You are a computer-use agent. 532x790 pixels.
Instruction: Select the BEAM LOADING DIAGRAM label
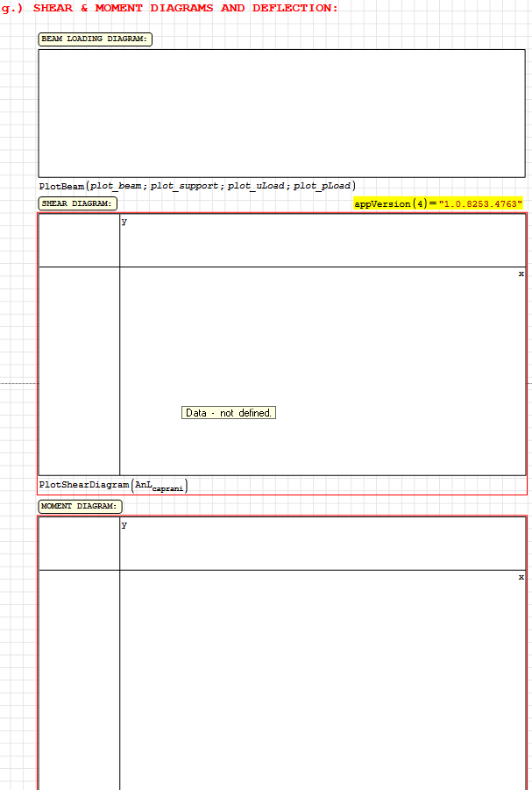pos(95,39)
